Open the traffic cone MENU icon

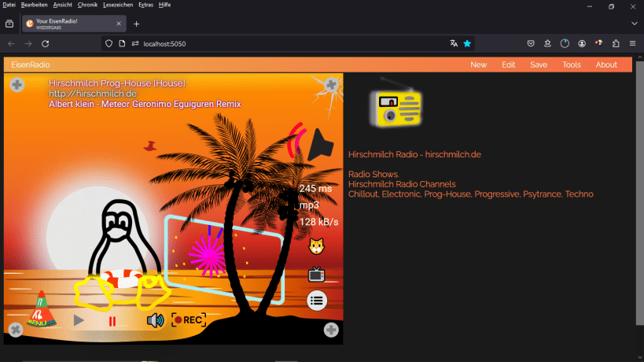41,309
